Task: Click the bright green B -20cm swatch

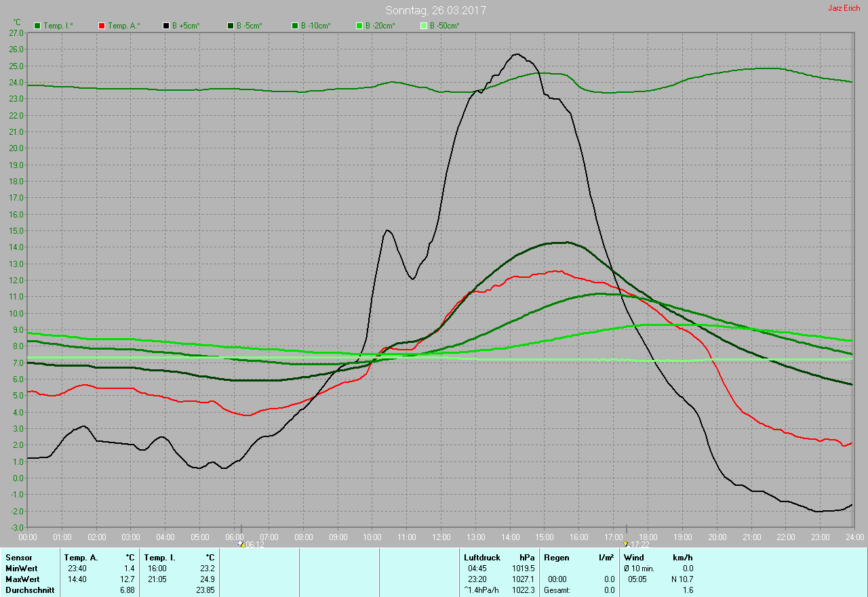Action: pyautogui.click(x=359, y=26)
